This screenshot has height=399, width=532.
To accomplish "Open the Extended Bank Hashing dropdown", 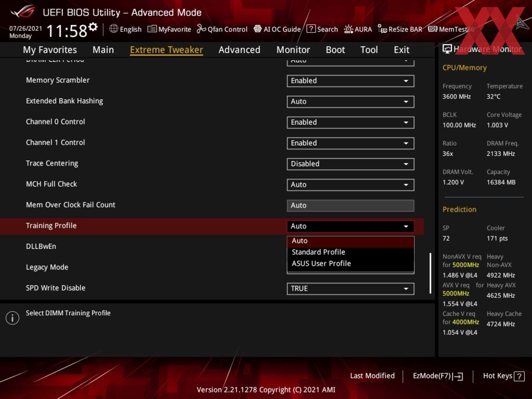I will tap(350, 101).
